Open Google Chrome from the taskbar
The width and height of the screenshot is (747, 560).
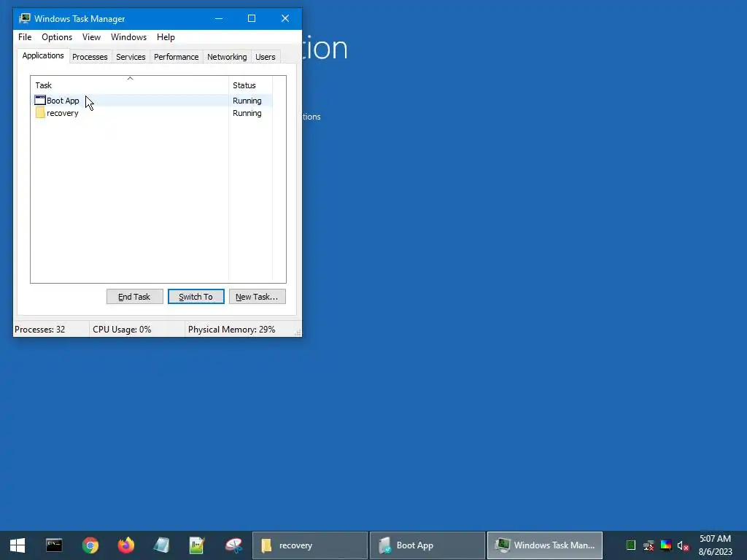point(90,545)
